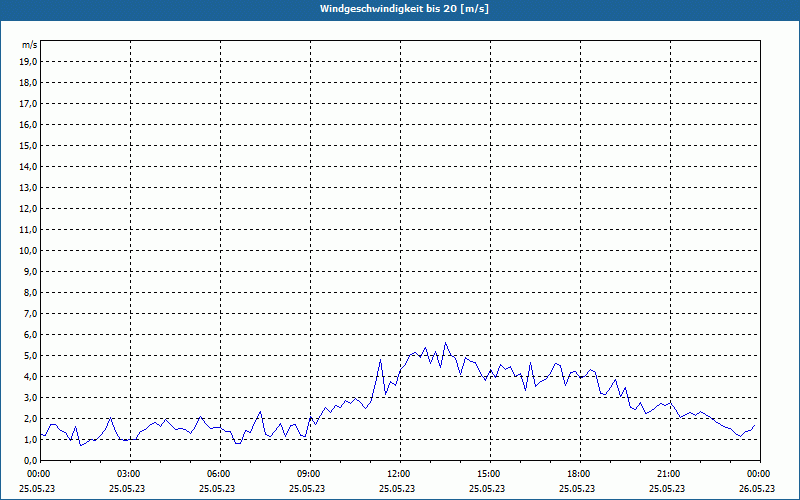Select the 12:00 time marker on x-axis
Viewport: 800px width, 500px height.
point(398,474)
